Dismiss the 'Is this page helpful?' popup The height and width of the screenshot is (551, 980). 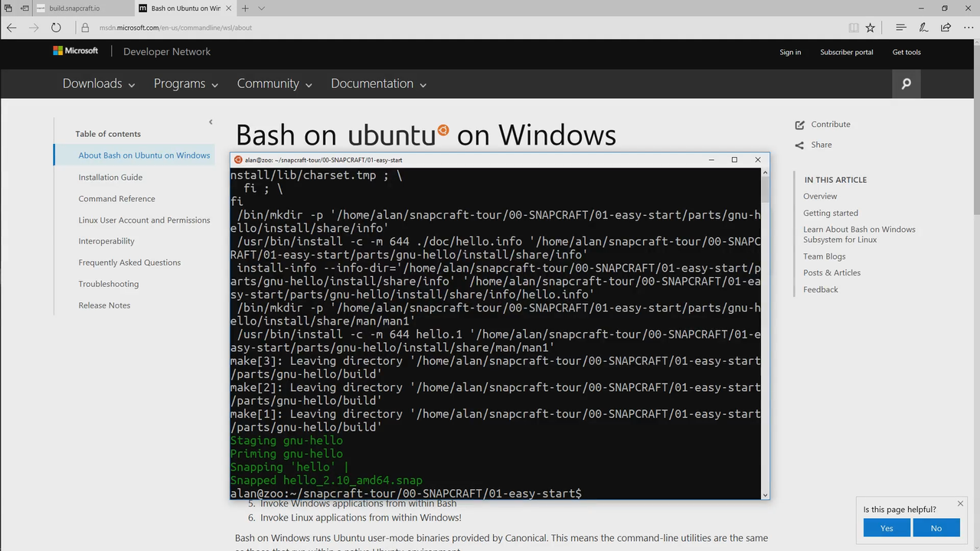960,504
